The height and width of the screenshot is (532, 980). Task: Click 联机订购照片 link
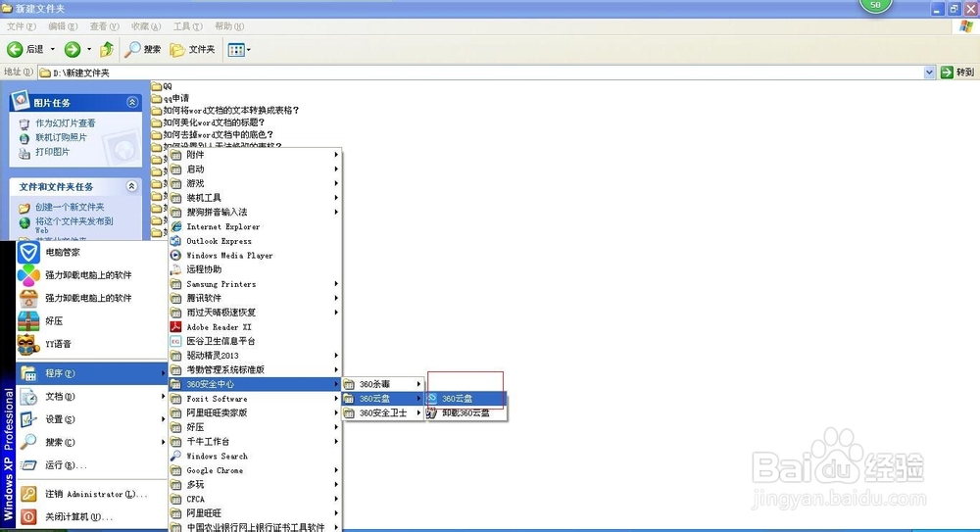pyautogui.click(x=61, y=137)
